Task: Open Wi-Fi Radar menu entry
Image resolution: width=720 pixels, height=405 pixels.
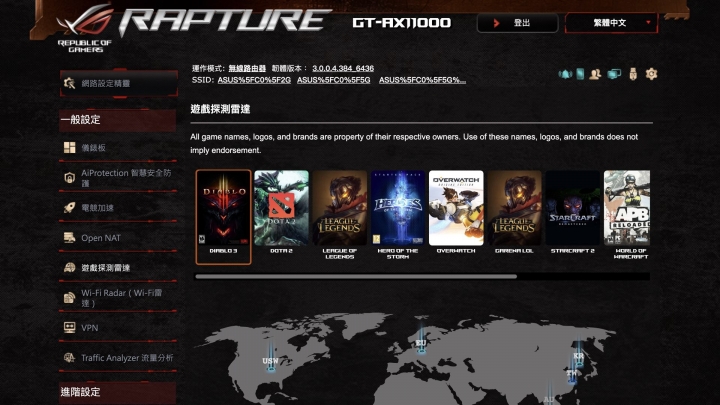Action: click(x=118, y=298)
